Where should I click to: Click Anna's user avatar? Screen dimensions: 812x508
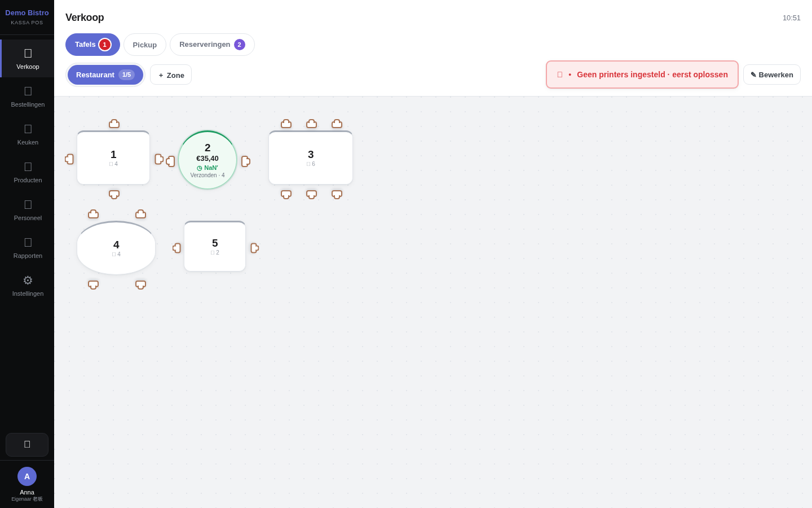click(x=27, y=476)
